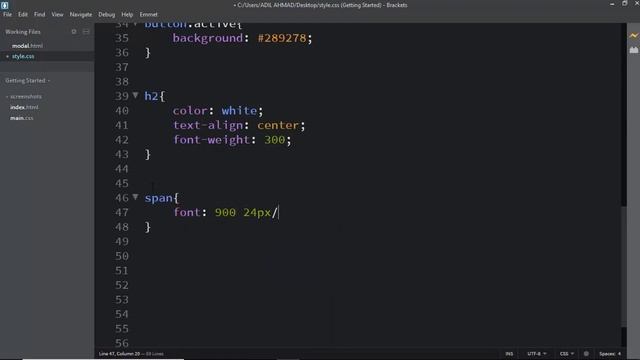The height and width of the screenshot is (360, 640).
Task: Click line number 39 in gutter
Action: (122, 96)
